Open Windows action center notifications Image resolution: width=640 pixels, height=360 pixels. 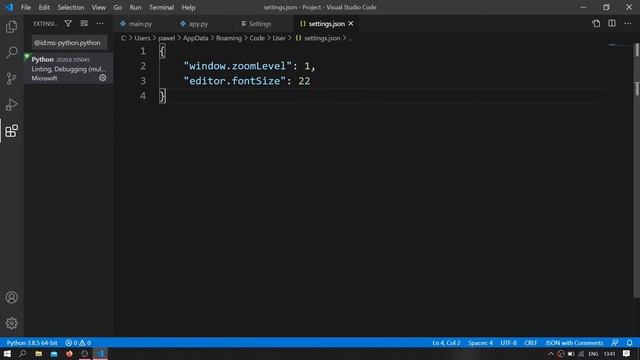[x=627, y=354]
